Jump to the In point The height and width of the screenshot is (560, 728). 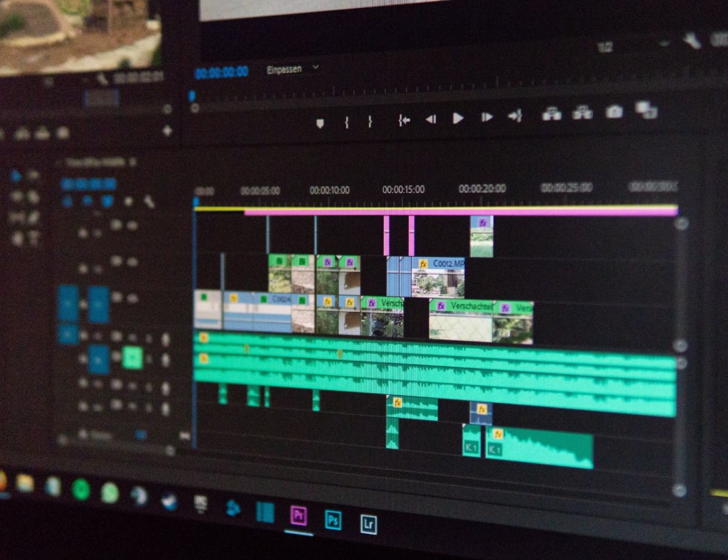[404, 120]
